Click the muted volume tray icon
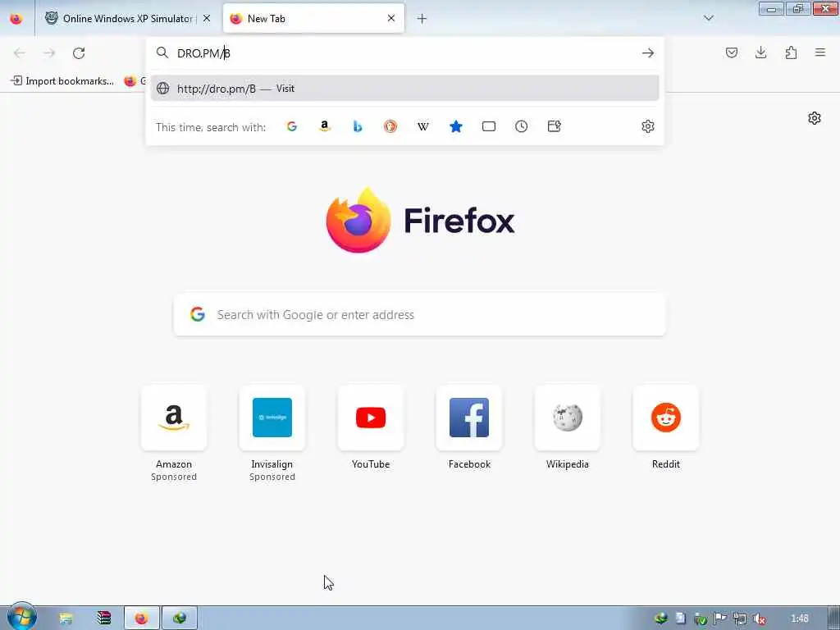 (x=759, y=619)
